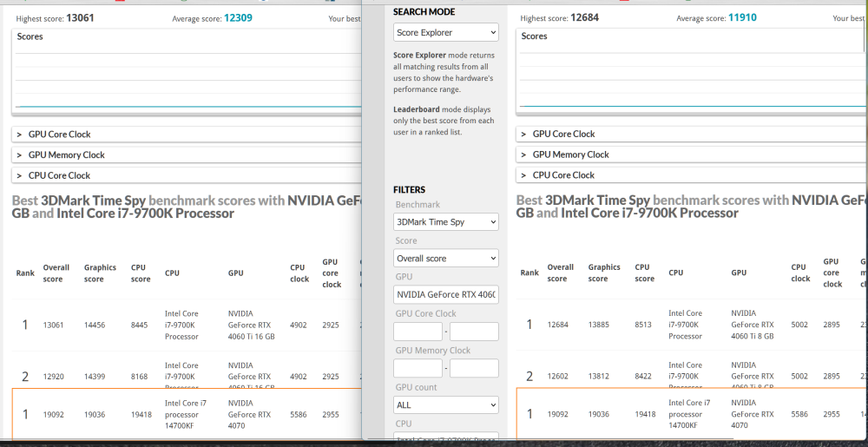
Task: Open the GPU count ALL dropdown
Action: coord(445,404)
